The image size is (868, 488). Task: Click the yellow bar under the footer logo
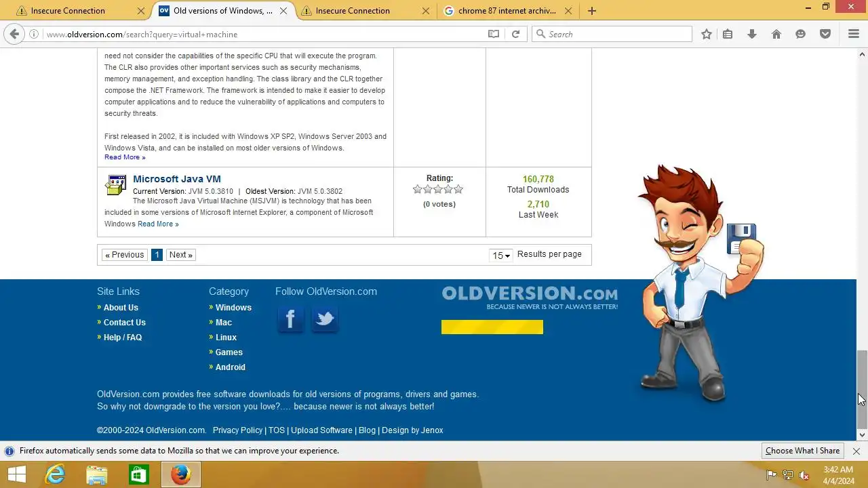tap(492, 327)
